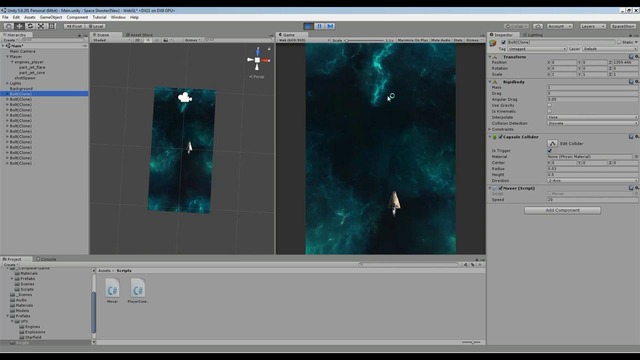This screenshot has height=360, width=640.
Task: Open scene effects image toggle
Action: point(166,40)
